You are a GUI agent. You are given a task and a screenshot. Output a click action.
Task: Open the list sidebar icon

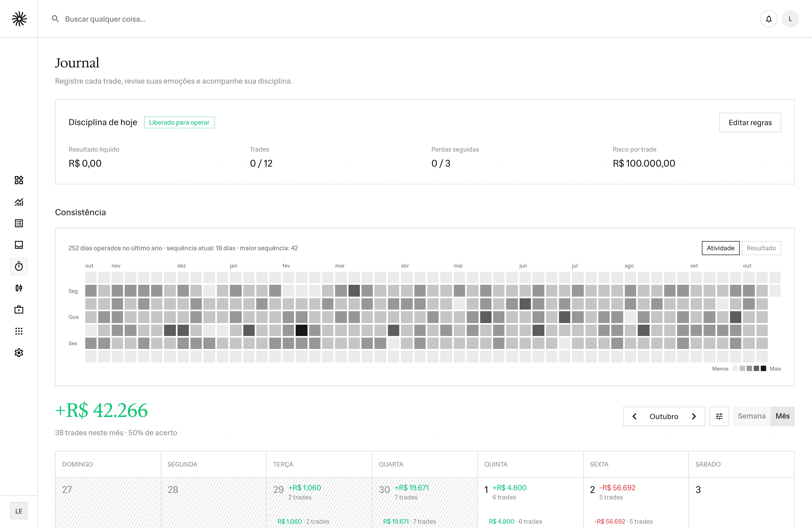[19, 223]
